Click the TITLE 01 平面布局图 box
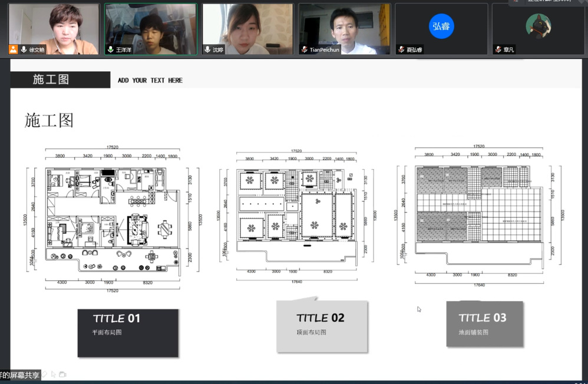This screenshot has width=588, height=384. (127, 332)
